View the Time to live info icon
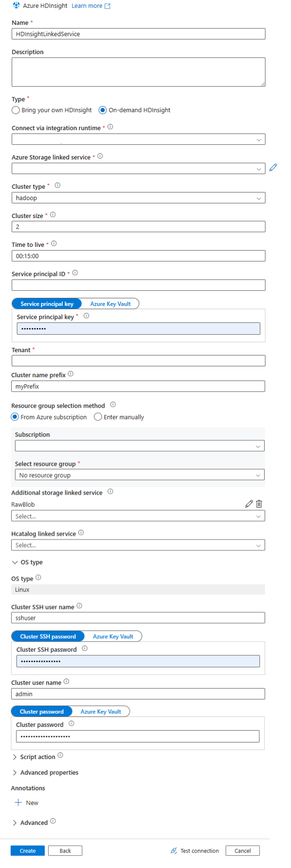 pyautogui.click(x=54, y=243)
